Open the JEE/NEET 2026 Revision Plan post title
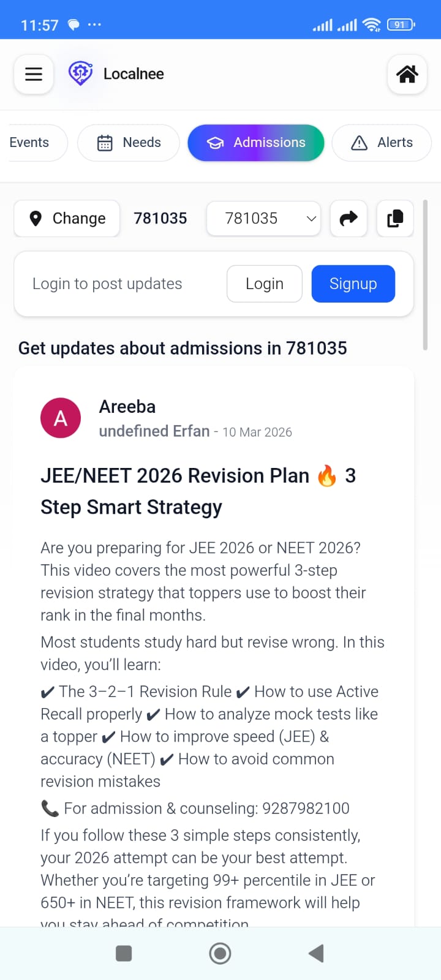441x980 pixels. point(198,491)
